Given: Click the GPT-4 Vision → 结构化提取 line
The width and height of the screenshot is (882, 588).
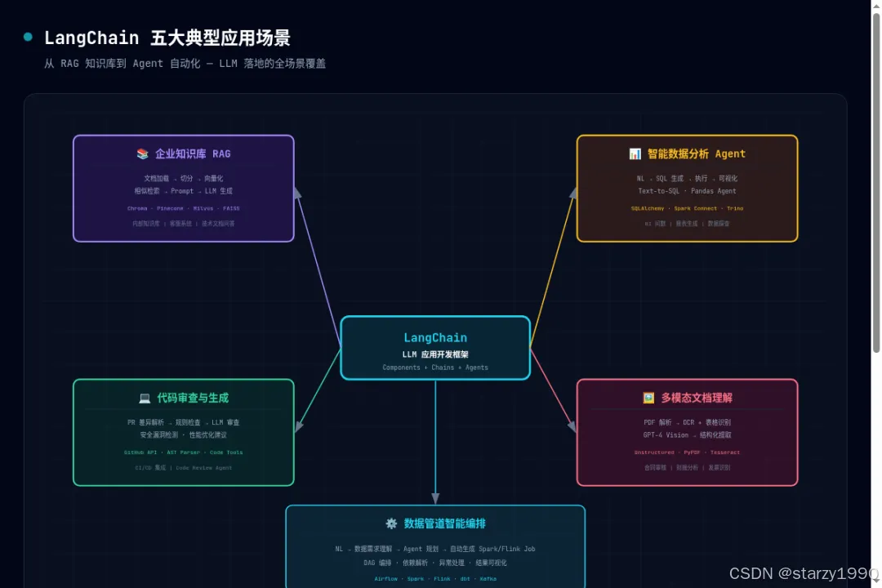Looking at the screenshot, I should (688, 435).
